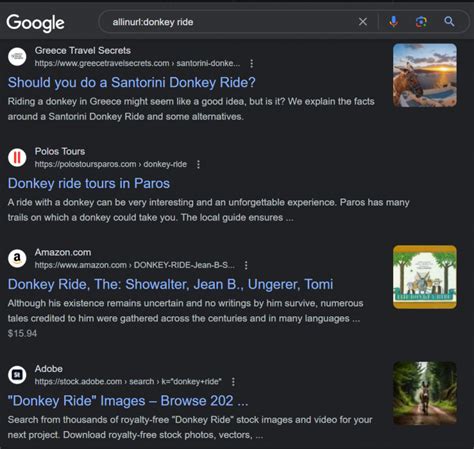Image resolution: width=474 pixels, height=449 pixels.
Task: Click the Greece Travel Secrets favicon
Action: pyautogui.click(x=17, y=57)
